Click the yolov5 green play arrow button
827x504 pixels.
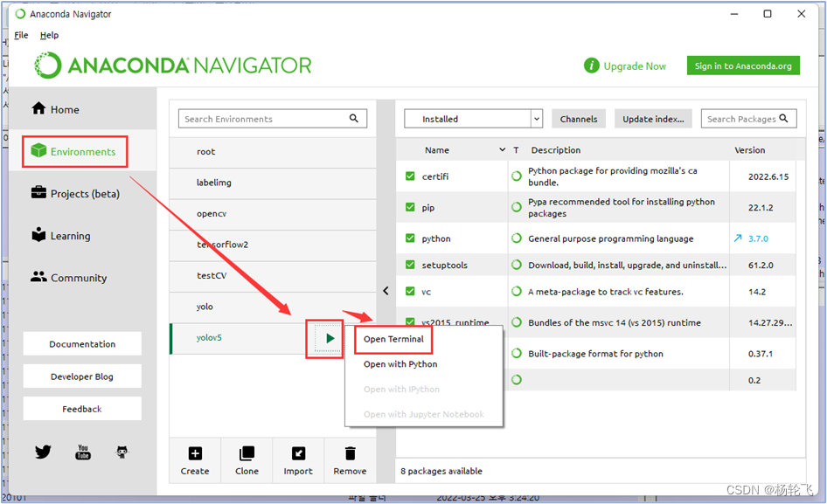coord(330,338)
